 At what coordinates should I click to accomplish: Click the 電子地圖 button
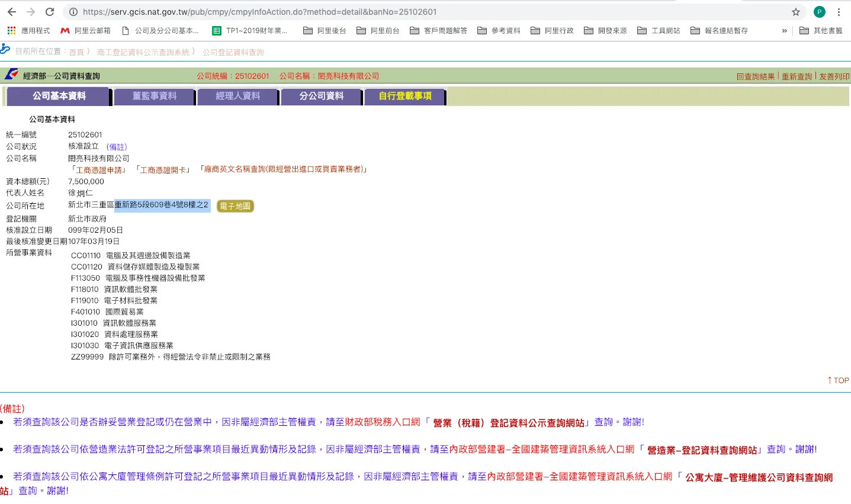pos(235,206)
